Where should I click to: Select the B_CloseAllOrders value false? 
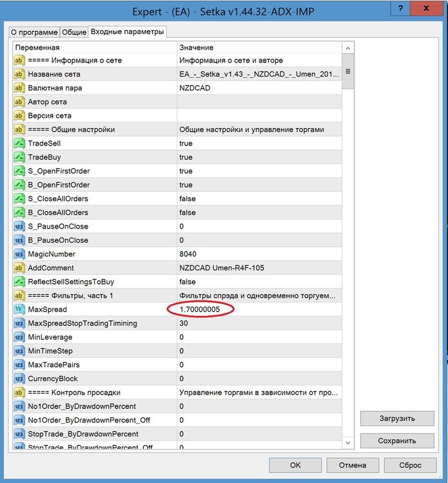[x=188, y=213]
